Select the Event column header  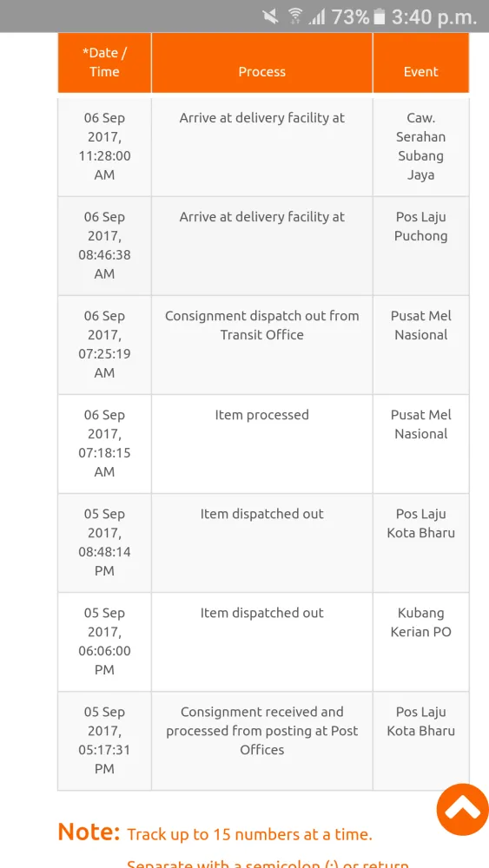[x=421, y=62]
